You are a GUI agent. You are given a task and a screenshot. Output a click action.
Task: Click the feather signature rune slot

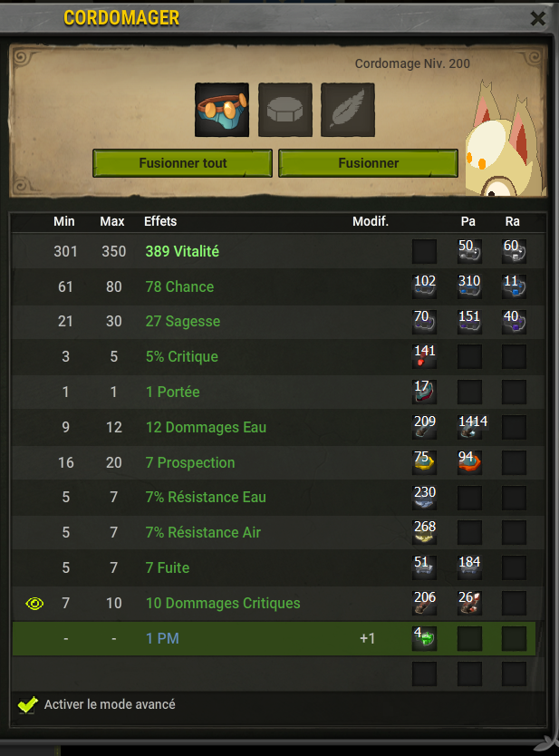(347, 110)
